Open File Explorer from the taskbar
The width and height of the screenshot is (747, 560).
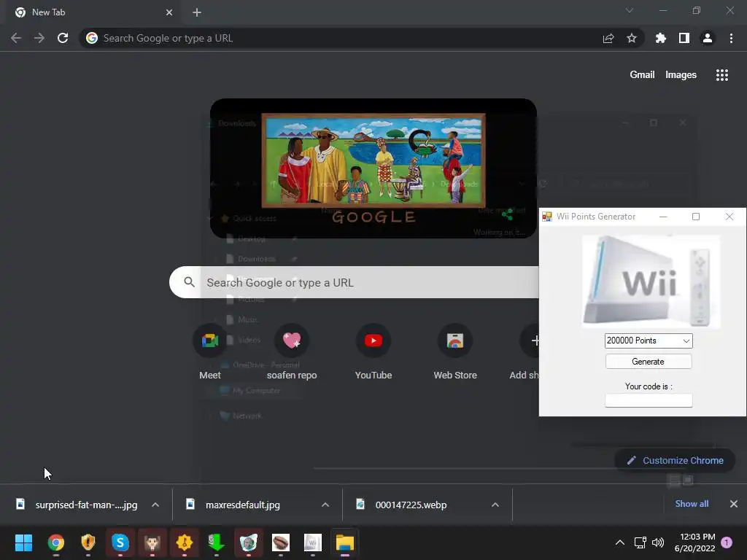pos(345,542)
